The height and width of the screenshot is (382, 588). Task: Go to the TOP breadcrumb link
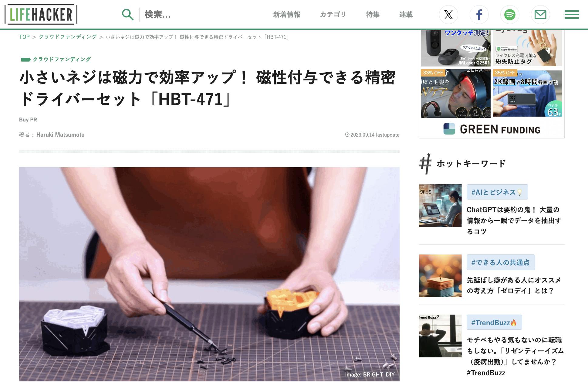pos(24,37)
